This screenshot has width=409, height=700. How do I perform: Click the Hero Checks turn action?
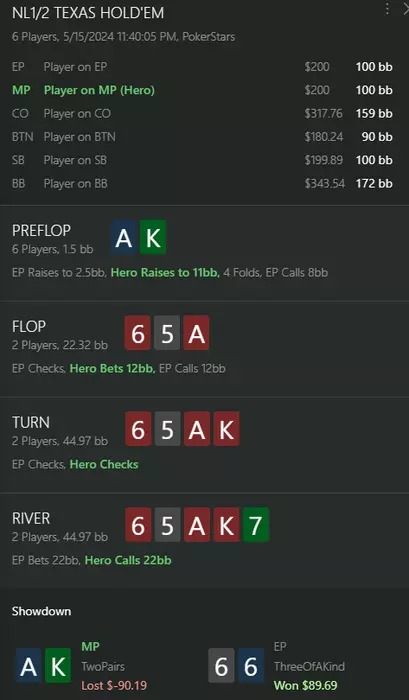(x=104, y=464)
